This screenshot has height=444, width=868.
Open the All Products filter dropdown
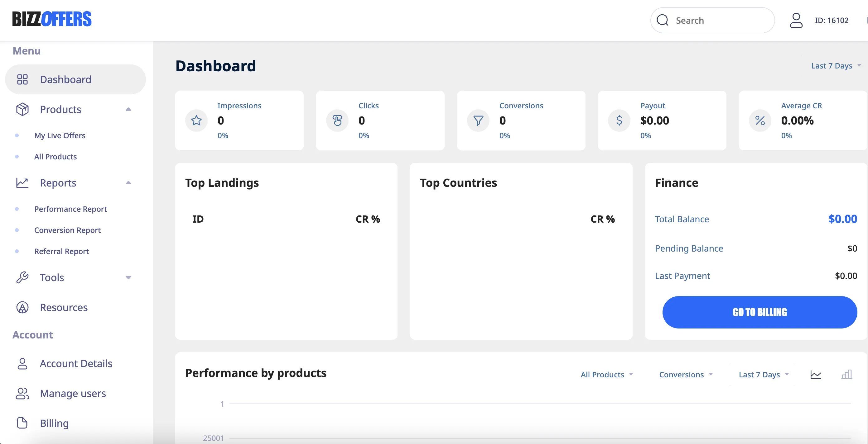click(606, 374)
